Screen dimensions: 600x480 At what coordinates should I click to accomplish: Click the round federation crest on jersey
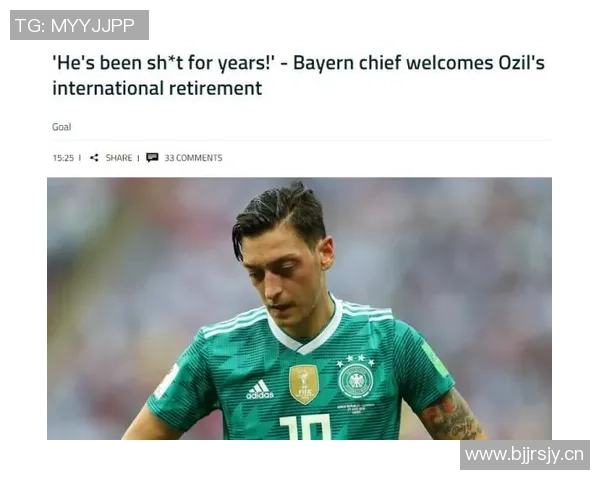click(356, 380)
